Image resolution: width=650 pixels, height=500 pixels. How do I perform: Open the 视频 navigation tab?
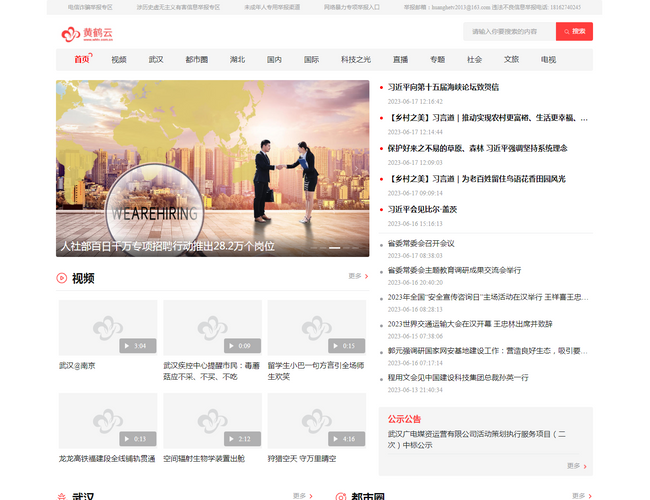(119, 60)
